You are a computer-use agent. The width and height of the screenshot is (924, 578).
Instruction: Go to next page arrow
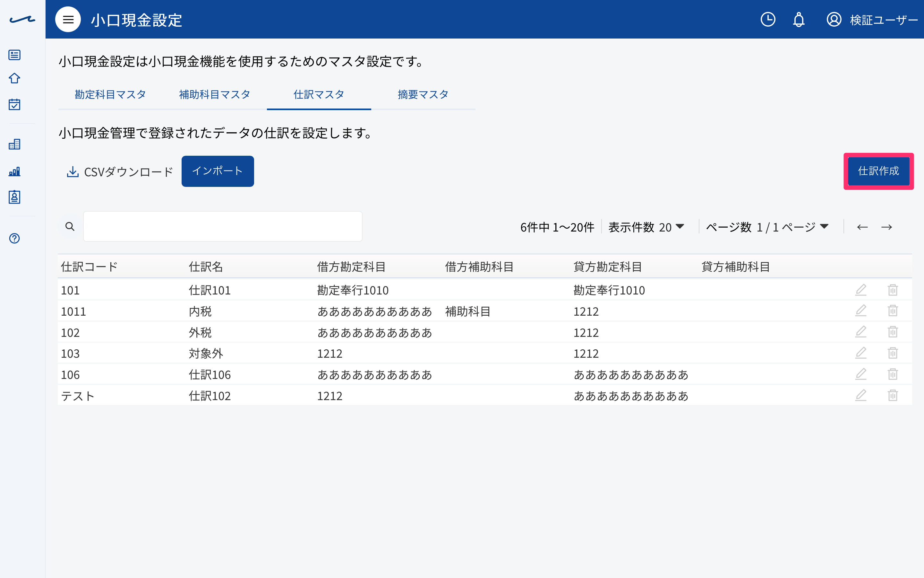[886, 227]
